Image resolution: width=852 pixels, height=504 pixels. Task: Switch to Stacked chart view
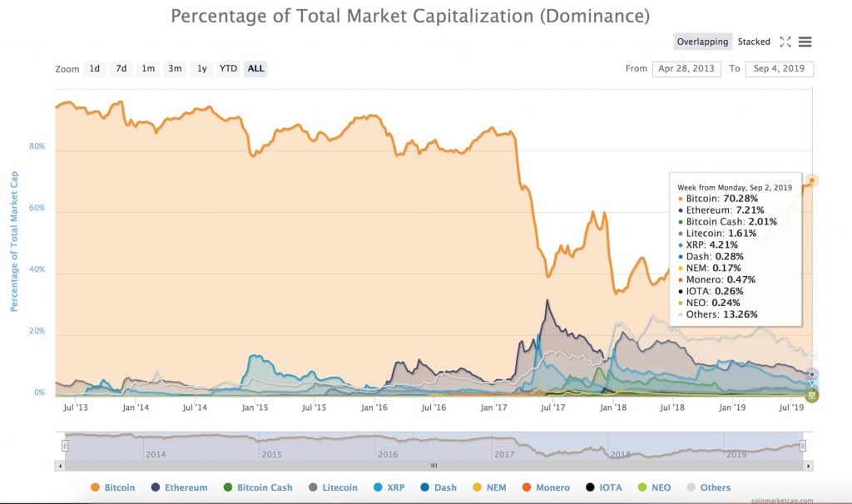point(754,42)
